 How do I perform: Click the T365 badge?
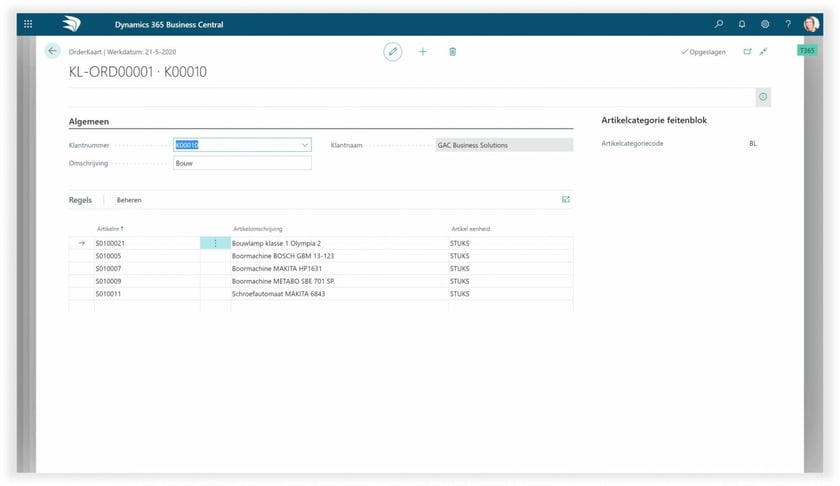[807, 50]
